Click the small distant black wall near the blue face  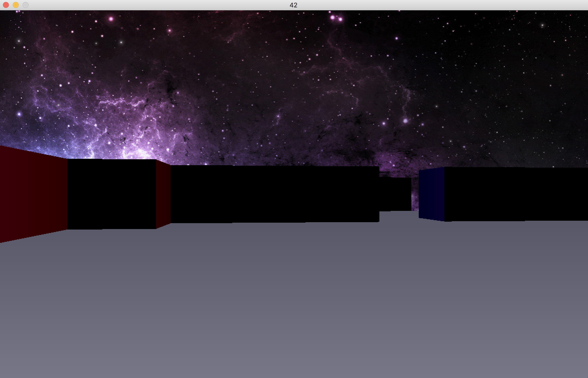pos(395,194)
